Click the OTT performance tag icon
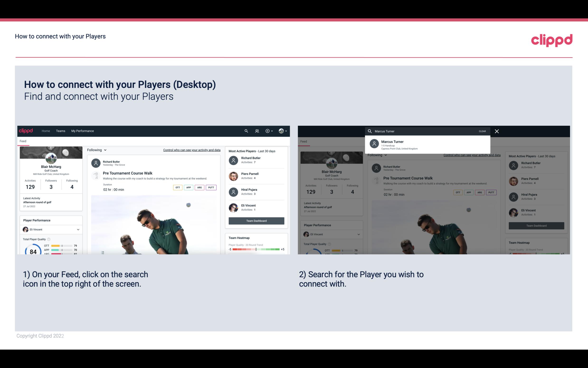588x368 pixels. pyautogui.click(x=178, y=187)
